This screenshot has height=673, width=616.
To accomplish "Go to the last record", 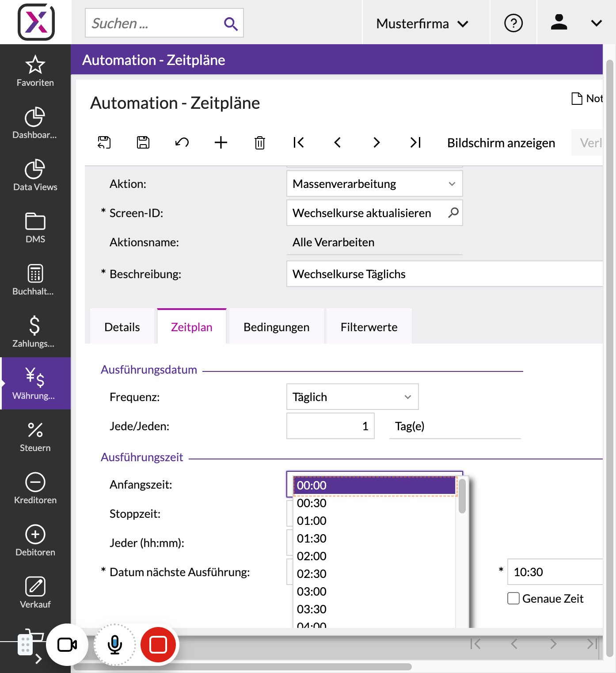I will 415,142.
